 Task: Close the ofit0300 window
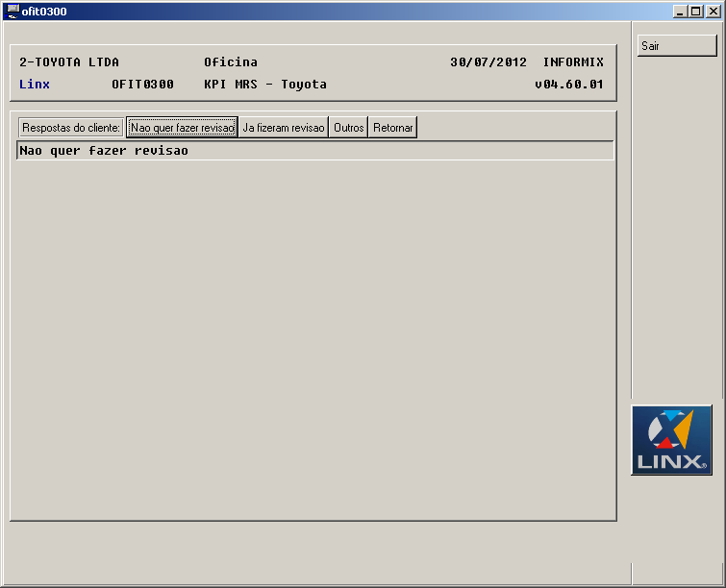pyautogui.click(x=713, y=12)
